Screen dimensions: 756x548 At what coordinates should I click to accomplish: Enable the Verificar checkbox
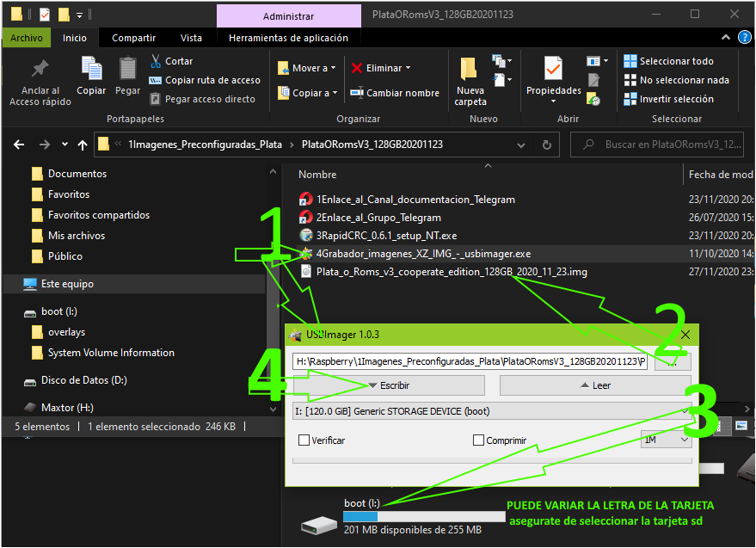[304, 440]
